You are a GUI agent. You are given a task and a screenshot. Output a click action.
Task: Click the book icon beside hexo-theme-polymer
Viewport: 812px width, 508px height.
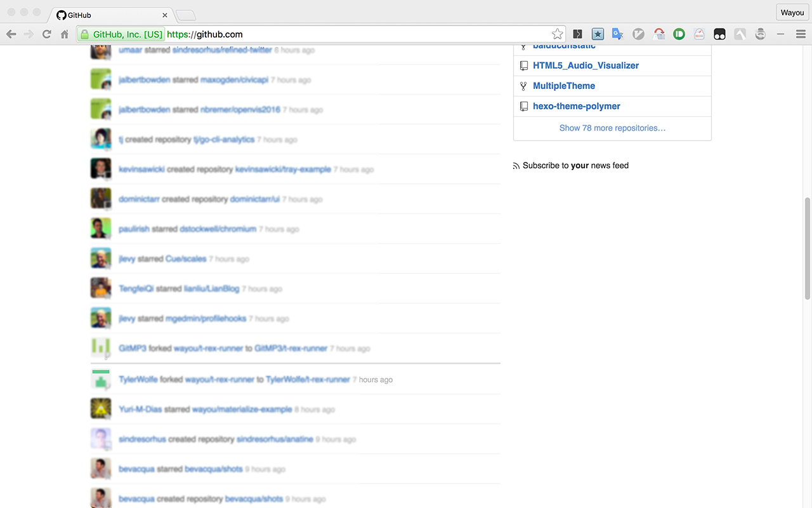[x=523, y=107]
